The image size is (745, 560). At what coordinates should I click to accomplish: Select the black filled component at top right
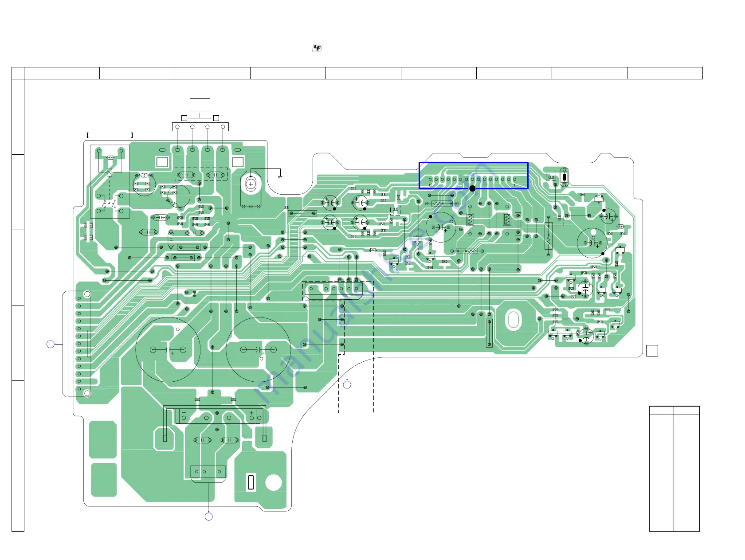(564, 177)
